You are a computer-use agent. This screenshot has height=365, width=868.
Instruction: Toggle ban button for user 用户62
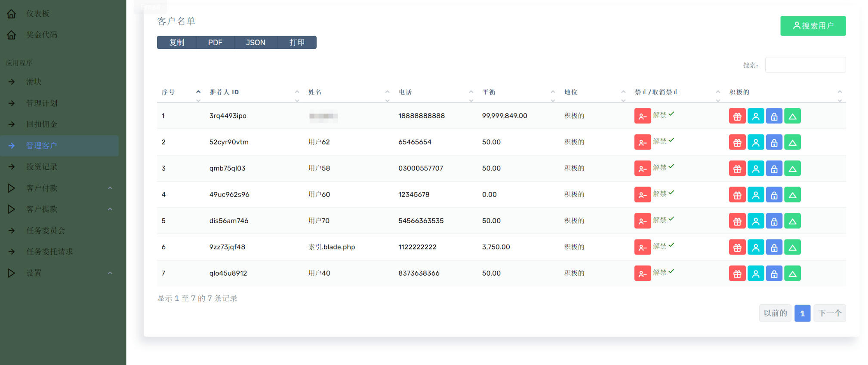[x=642, y=142]
